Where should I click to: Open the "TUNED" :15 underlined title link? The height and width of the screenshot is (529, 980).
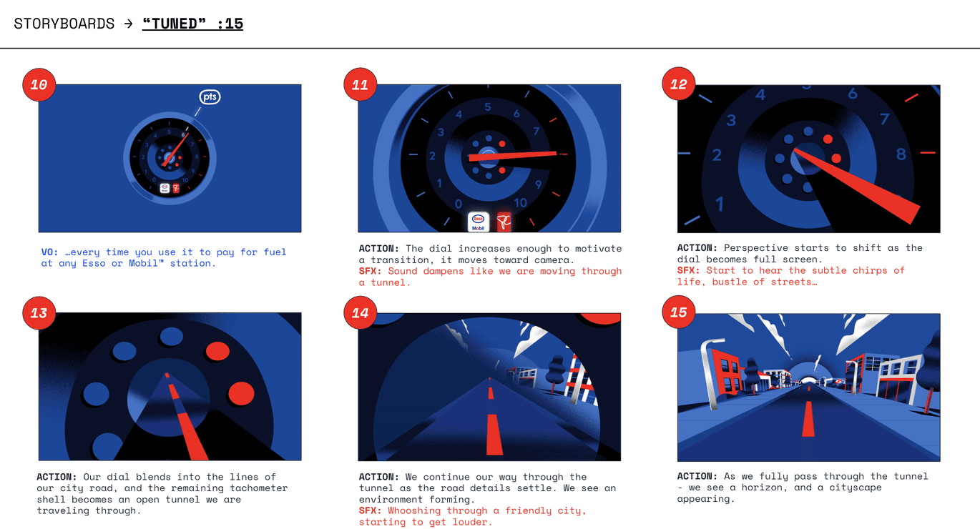click(x=192, y=24)
